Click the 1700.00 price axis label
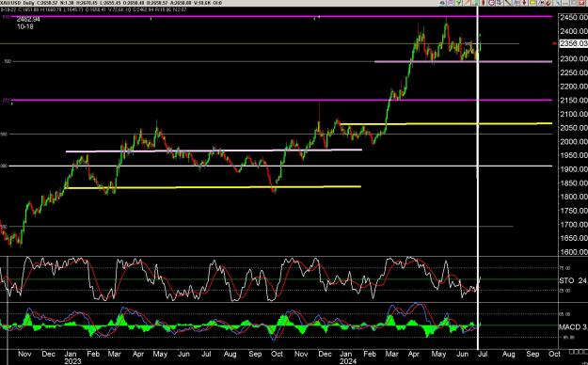Viewport: 588px width, 365px height. 573,224
